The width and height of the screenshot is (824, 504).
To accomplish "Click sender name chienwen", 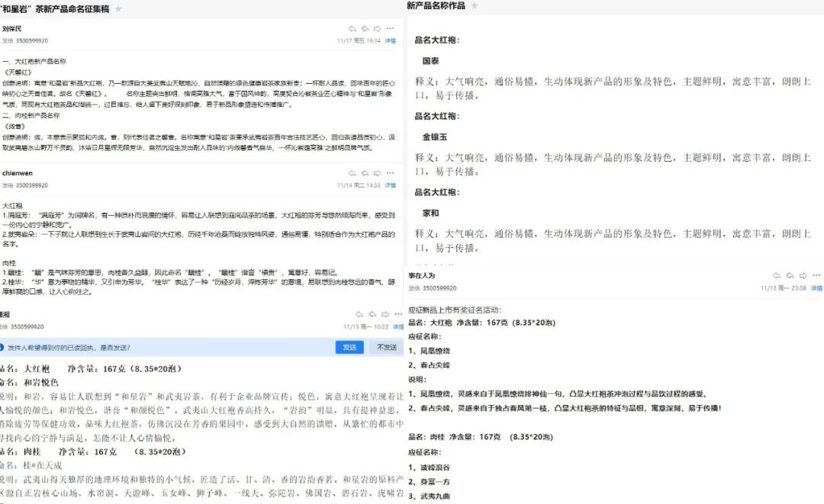I will click(18, 173).
